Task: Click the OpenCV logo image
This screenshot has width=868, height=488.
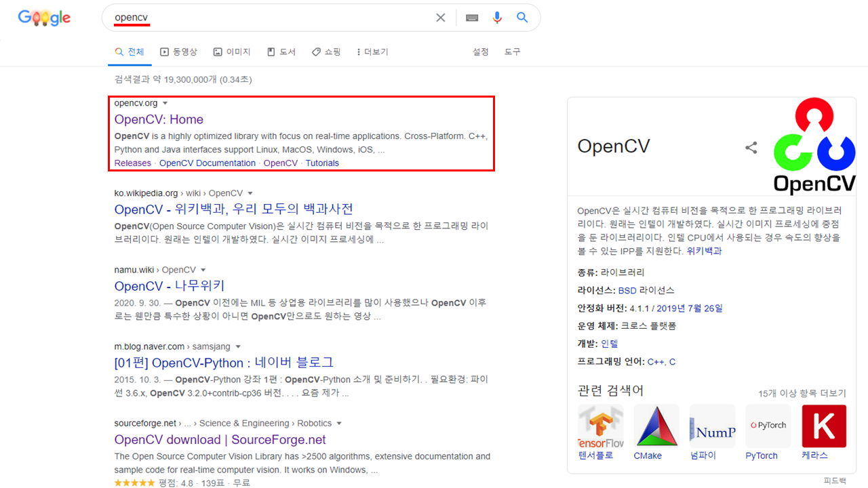Action: click(x=814, y=146)
